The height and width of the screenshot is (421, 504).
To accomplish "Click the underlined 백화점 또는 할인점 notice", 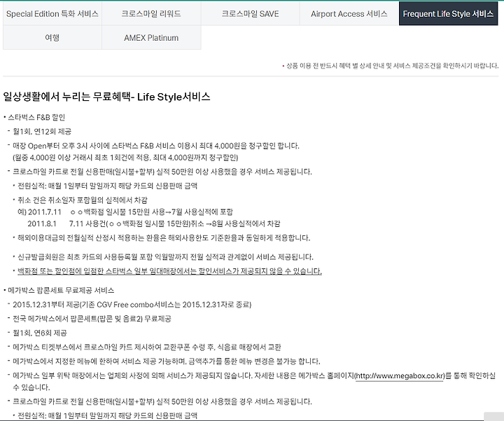I will tap(169, 271).
